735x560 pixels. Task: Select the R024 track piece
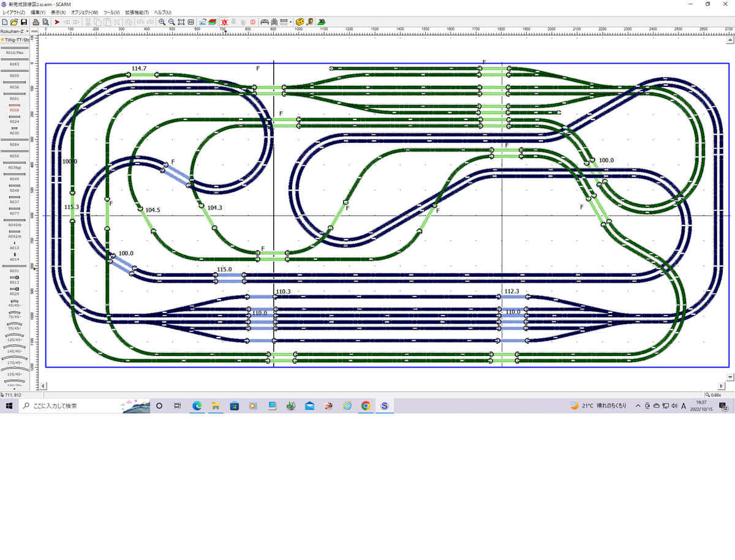[x=15, y=119]
